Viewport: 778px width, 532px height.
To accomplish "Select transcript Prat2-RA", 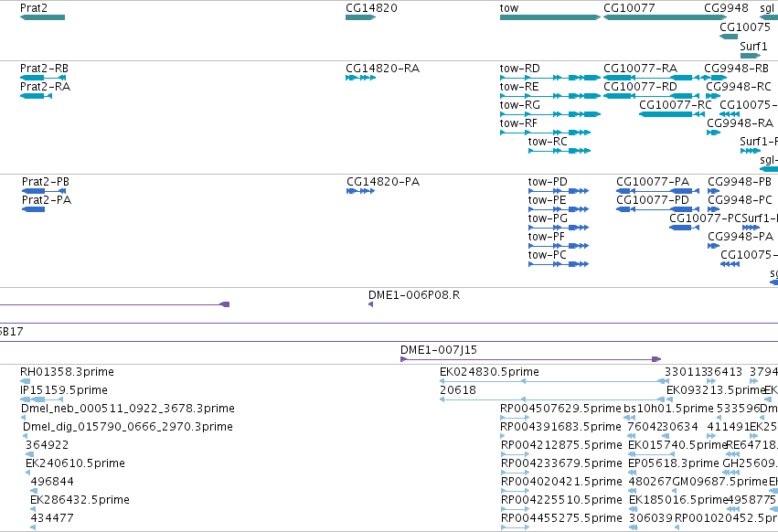I will pyautogui.click(x=36, y=96).
